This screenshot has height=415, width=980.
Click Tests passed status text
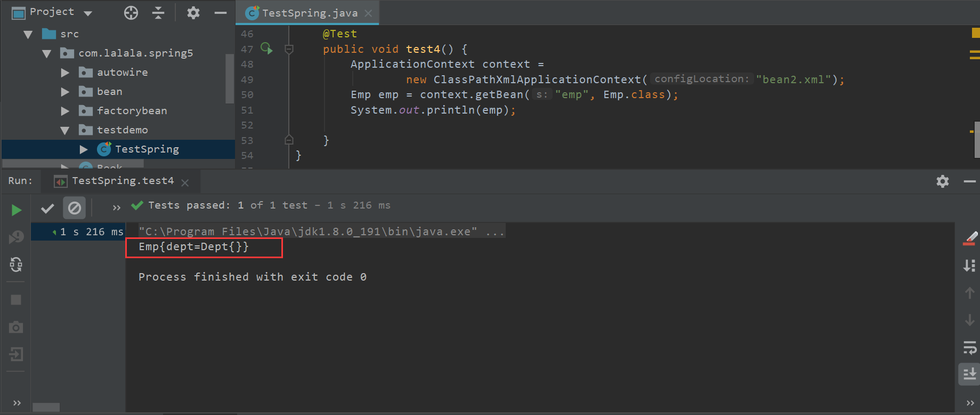(269, 205)
